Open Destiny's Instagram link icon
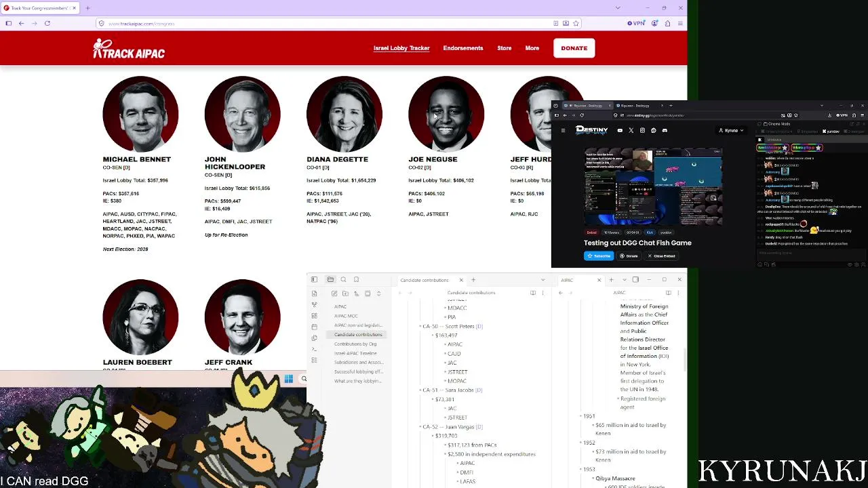The height and width of the screenshot is (488, 868). [642, 130]
